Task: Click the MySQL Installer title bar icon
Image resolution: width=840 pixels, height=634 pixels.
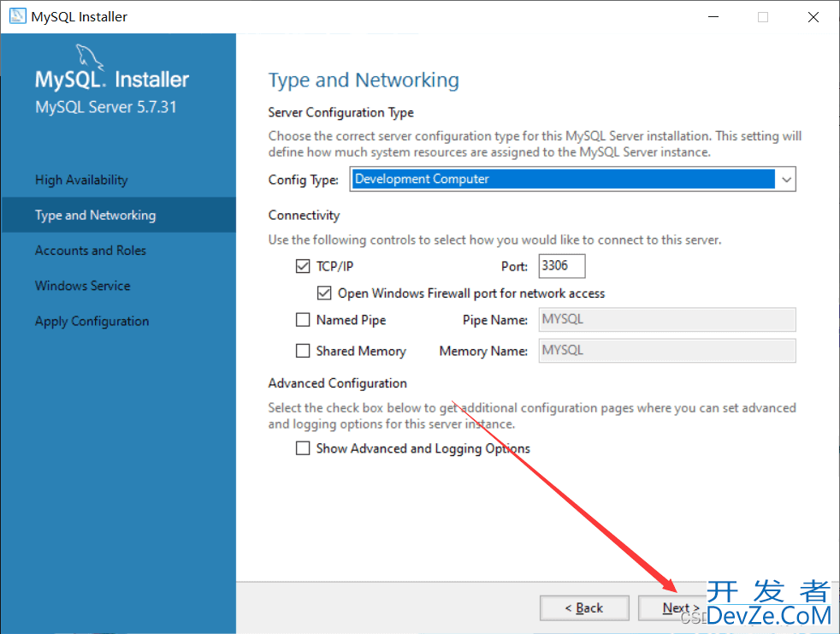Action: pyautogui.click(x=17, y=16)
